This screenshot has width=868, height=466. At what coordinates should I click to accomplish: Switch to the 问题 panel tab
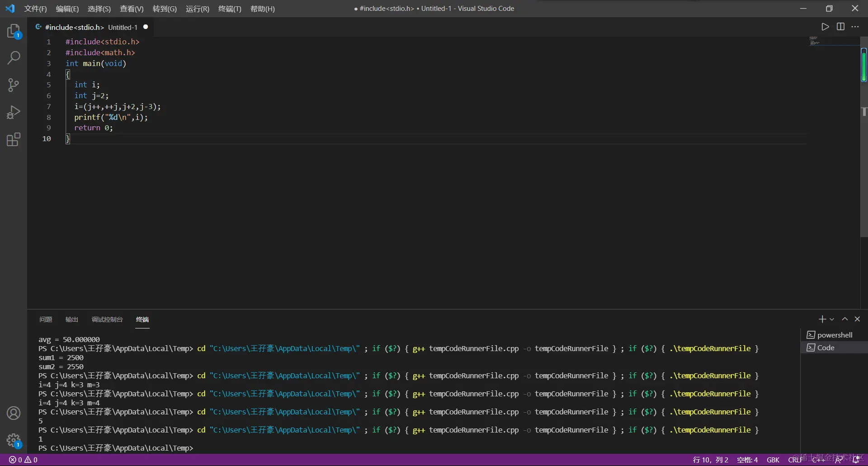(x=46, y=319)
